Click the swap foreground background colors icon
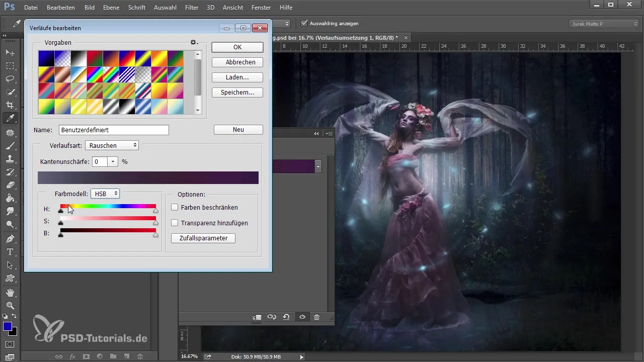 point(15,316)
